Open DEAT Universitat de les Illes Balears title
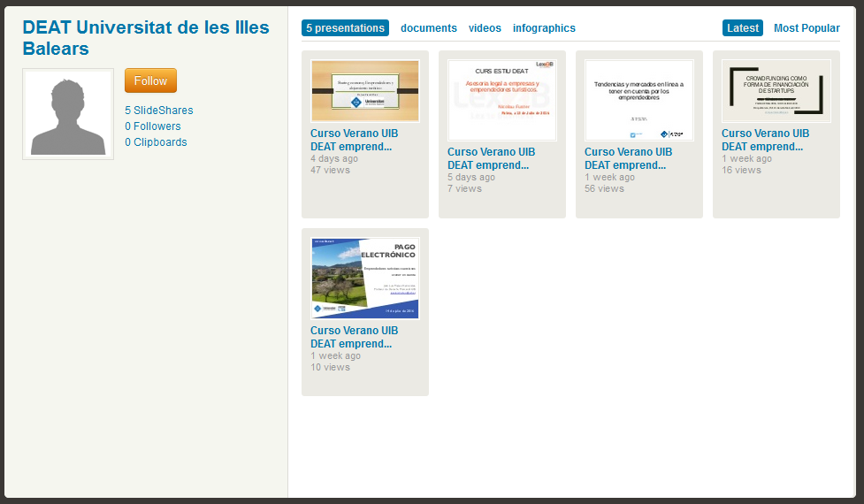 (146, 37)
